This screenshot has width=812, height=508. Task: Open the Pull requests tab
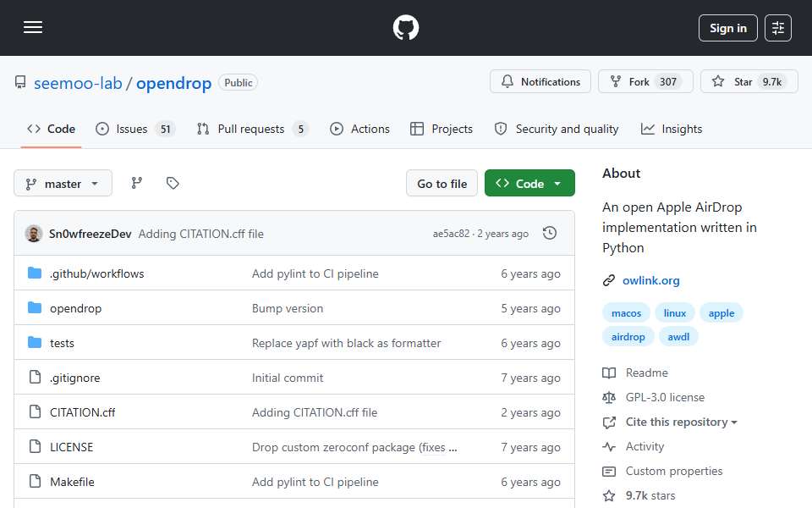click(253, 129)
